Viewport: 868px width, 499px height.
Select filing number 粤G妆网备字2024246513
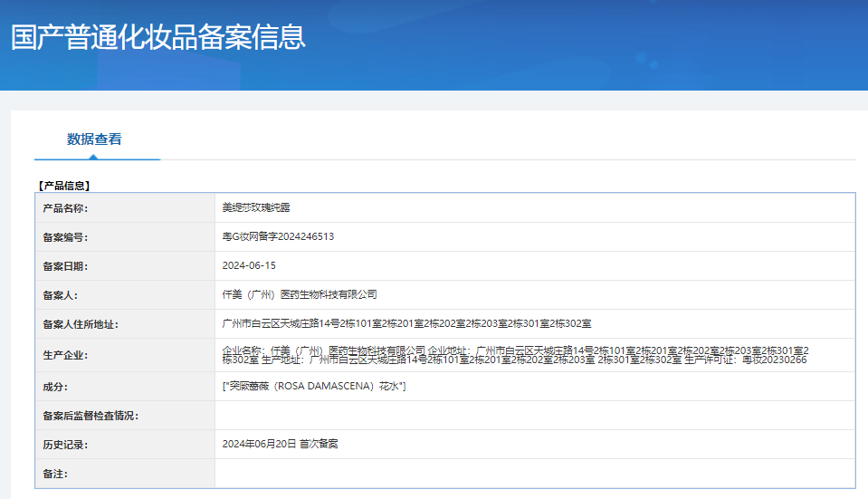(278, 236)
